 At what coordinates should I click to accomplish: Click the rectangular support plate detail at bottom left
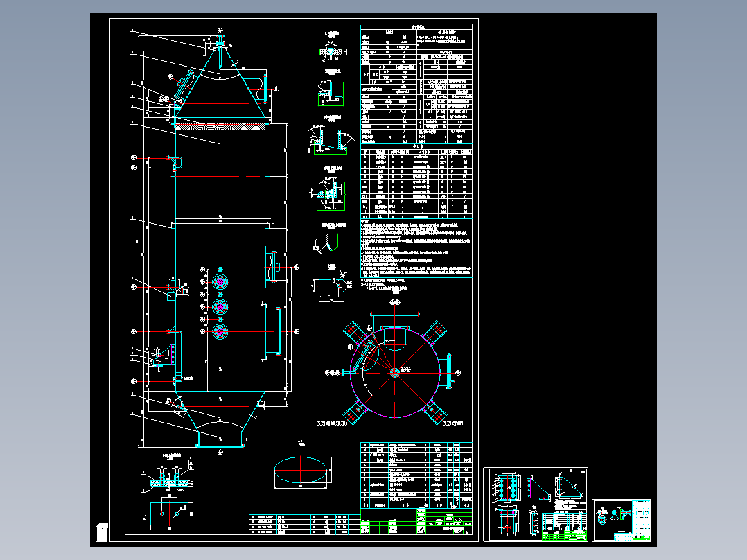pyautogui.click(x=168, y=514)
